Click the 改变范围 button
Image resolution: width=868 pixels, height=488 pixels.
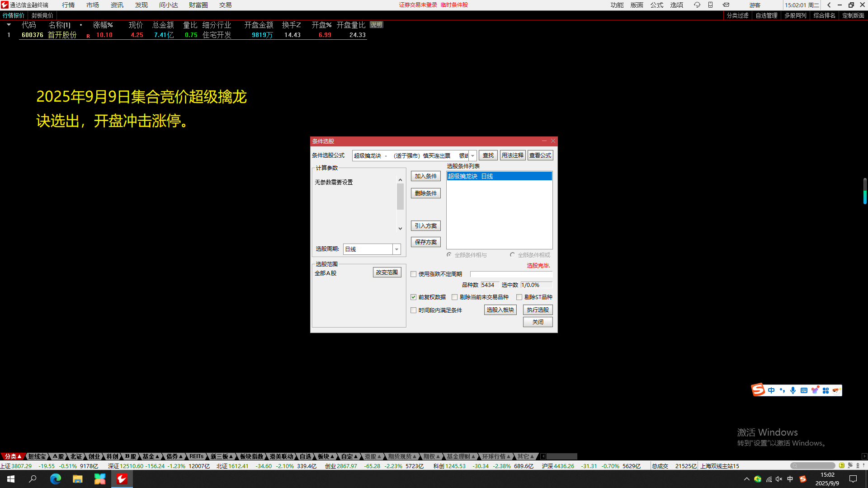pyautogui.click(x=387, y=272)
